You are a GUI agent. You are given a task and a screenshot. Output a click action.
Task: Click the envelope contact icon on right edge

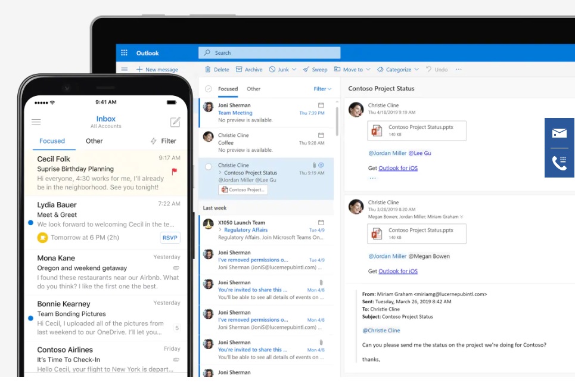560,133
